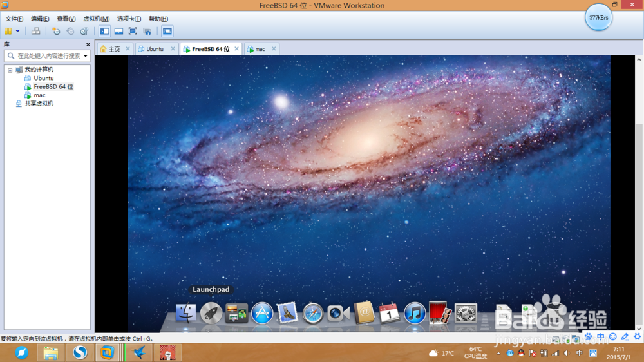This screenshot has width=644, height=362.
Task: Close the Ubuntu tab
Action: [x=173, y=48]
